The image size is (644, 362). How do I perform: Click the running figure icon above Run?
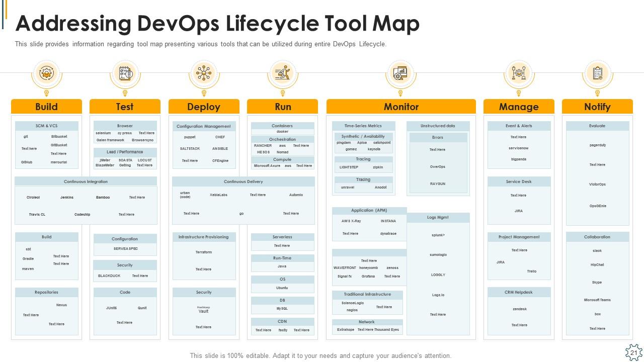283,73
